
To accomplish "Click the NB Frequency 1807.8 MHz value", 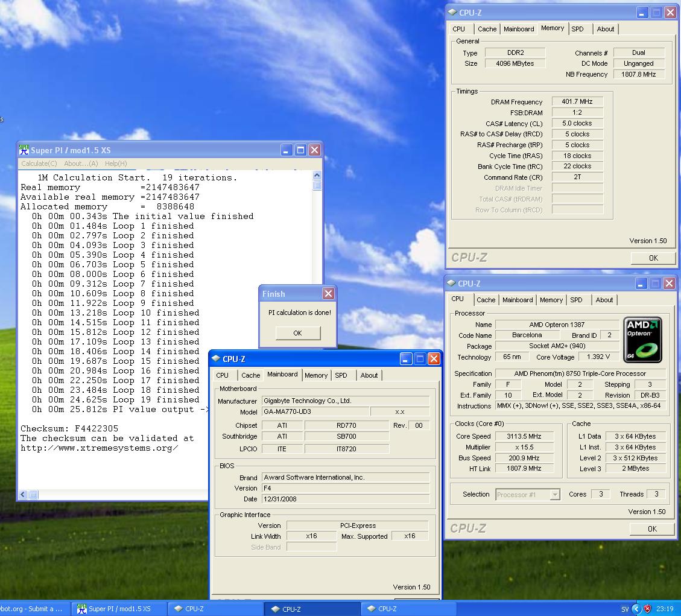I will [x=638, y=74].
